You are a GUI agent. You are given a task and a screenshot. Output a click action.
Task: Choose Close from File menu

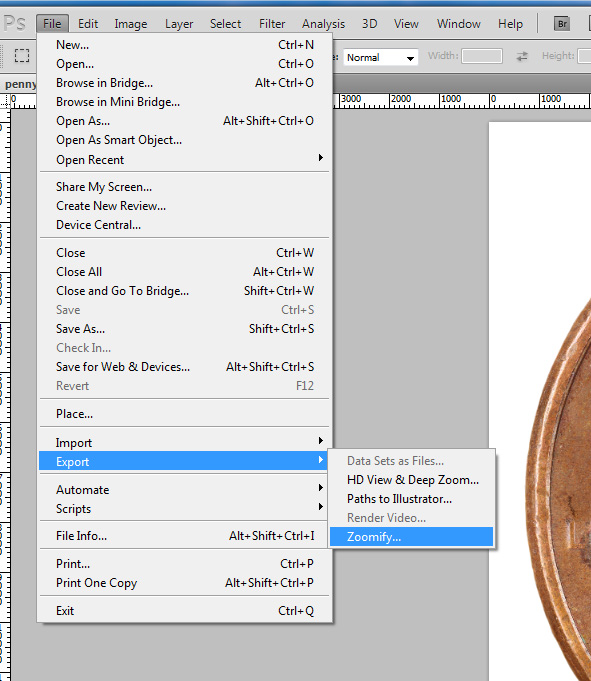coord(185,253)
